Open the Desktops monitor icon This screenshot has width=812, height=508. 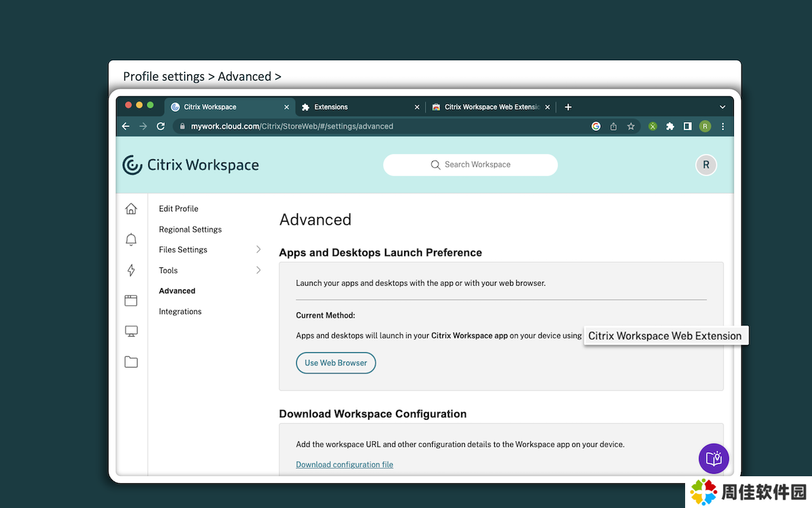point(131,331)
